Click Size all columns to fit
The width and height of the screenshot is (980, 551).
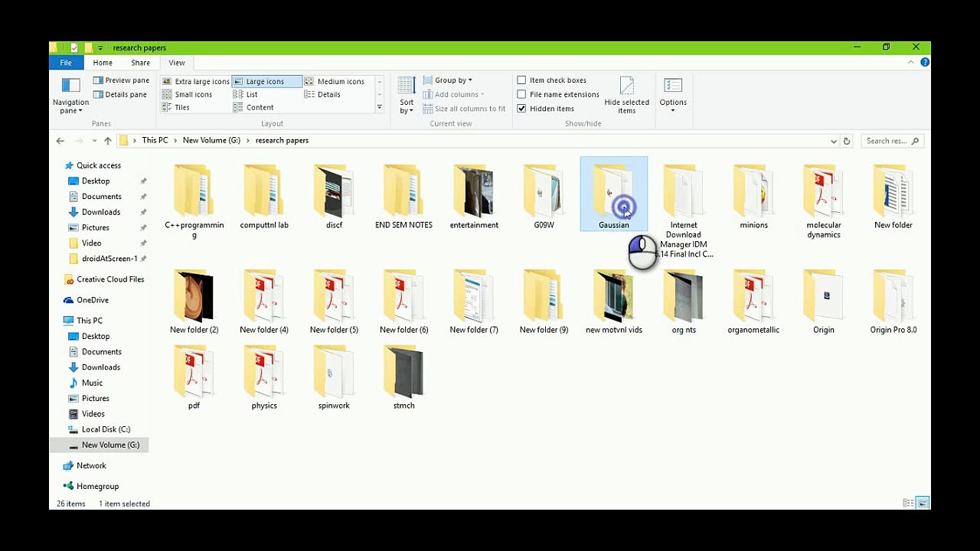pos(464,109)
